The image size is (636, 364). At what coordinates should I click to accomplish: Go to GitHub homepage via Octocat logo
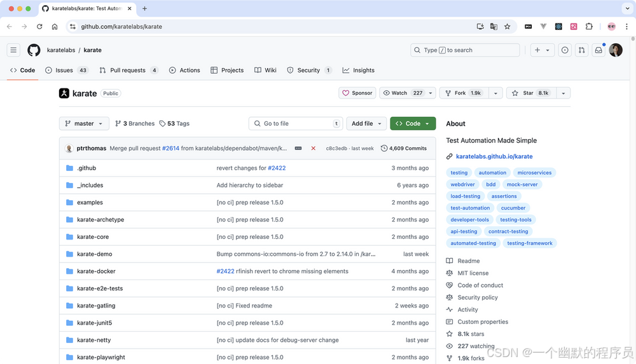tap(34, 50)
